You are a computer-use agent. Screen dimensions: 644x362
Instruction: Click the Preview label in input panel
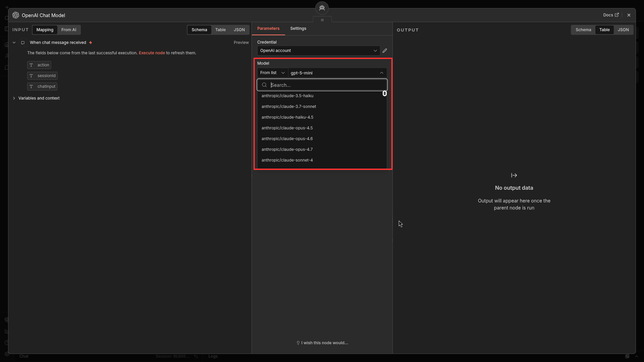pos(241,43)
